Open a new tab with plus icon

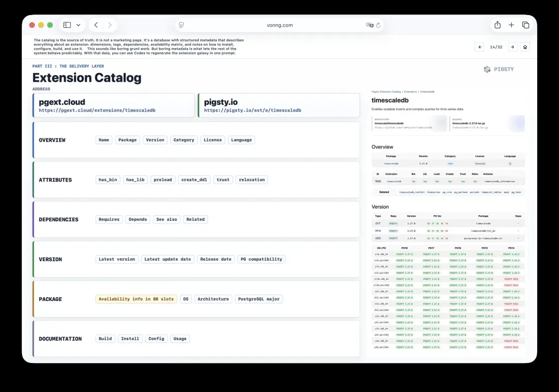[511, 25]
